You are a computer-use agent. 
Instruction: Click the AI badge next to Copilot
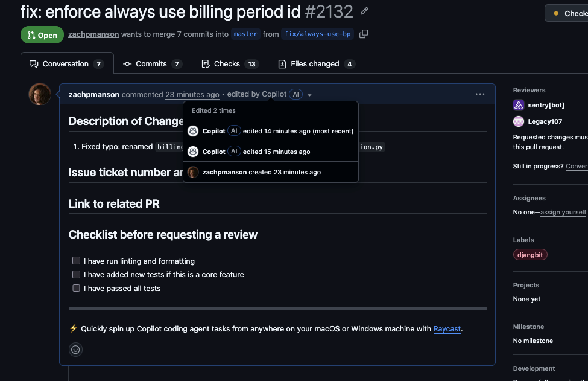[296, 94]
